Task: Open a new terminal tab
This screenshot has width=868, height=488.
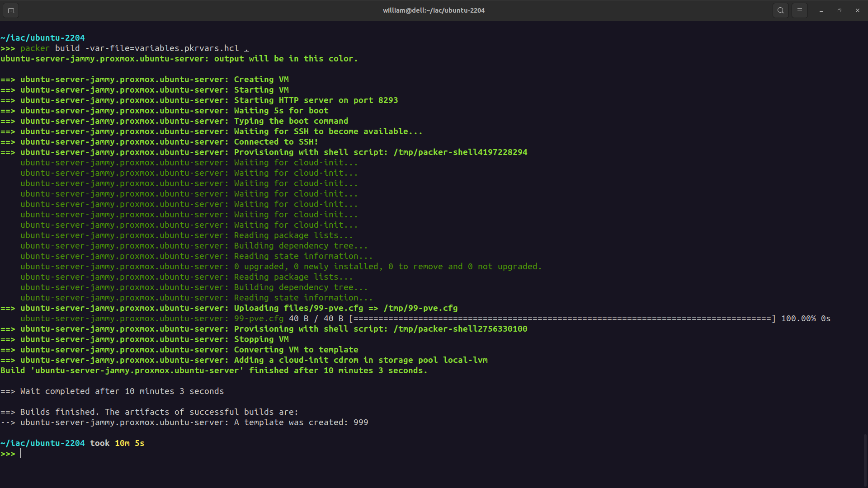Action: point(11,10)
